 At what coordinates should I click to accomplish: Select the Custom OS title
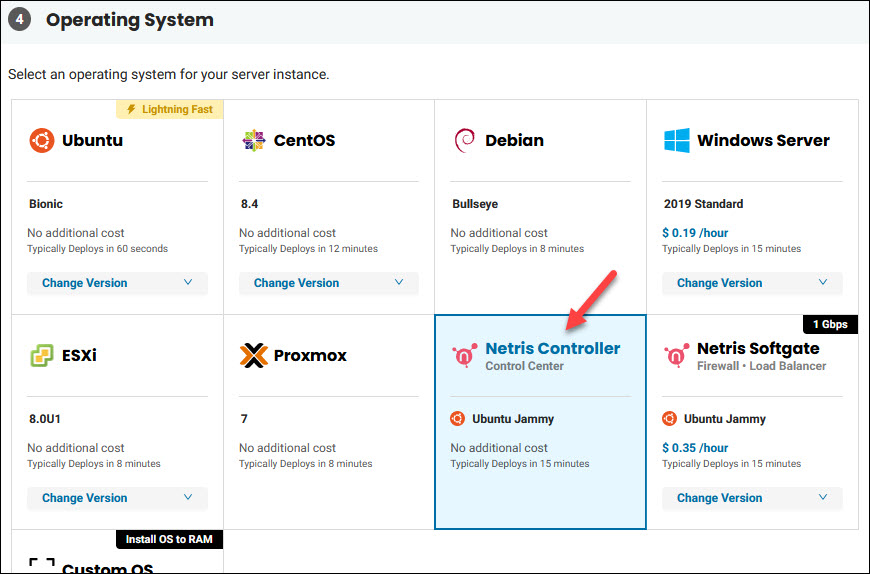[108, 568]
